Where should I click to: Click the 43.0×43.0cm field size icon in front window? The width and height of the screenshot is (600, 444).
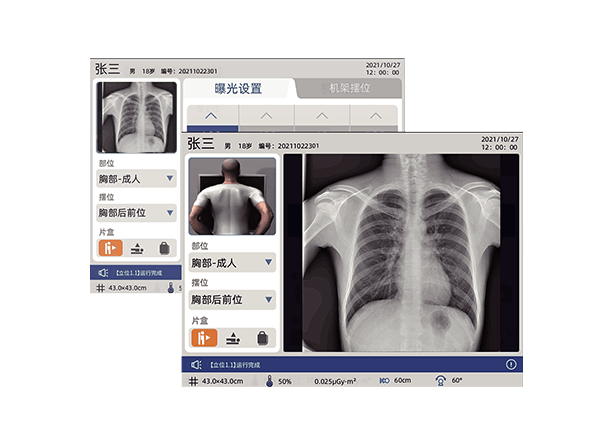(194, 382)
